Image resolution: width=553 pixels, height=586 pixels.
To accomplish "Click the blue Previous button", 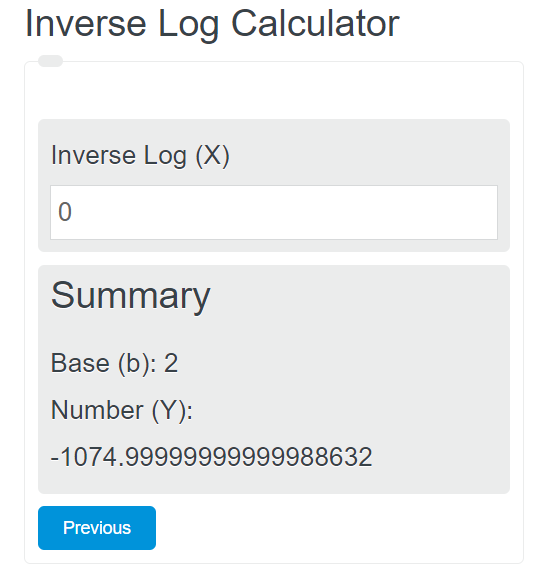I will [x=97, y=528].
